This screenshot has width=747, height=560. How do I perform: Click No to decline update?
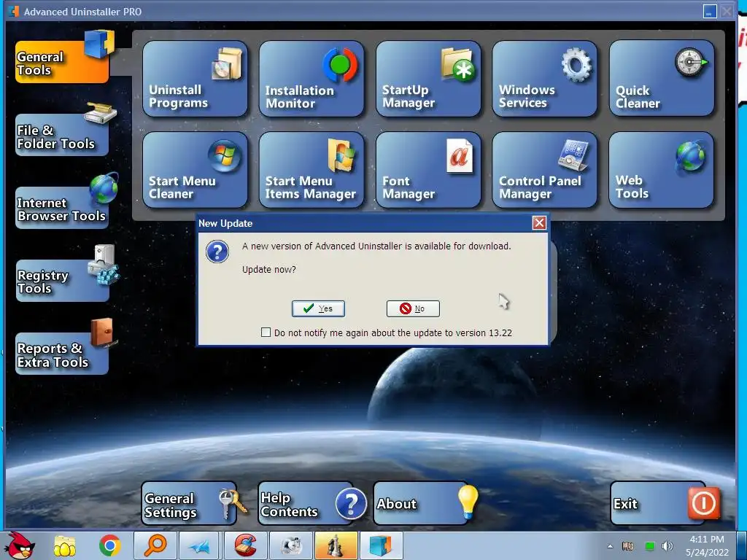click(413, 308)
